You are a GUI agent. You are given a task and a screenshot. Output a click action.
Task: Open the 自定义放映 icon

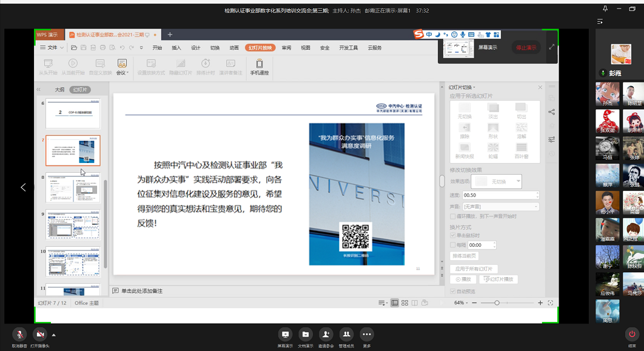(x=100, y=63)
